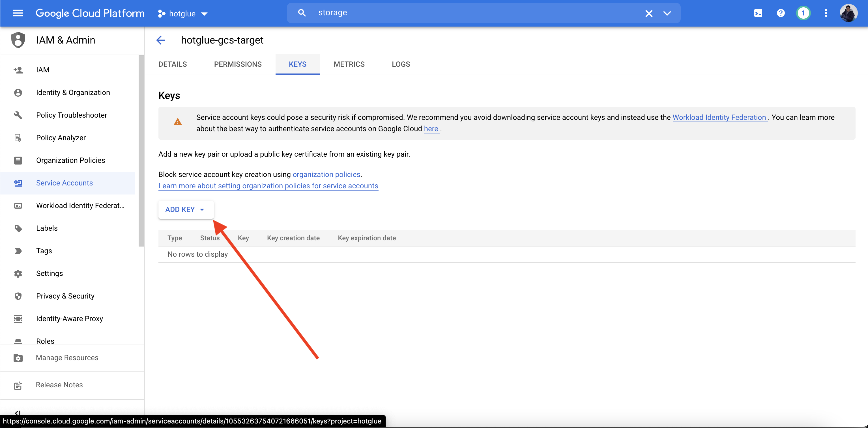Open the hamburger navigation menu
Screen dimensions: 868x428
pyautogui.click(x=18, y=13)
